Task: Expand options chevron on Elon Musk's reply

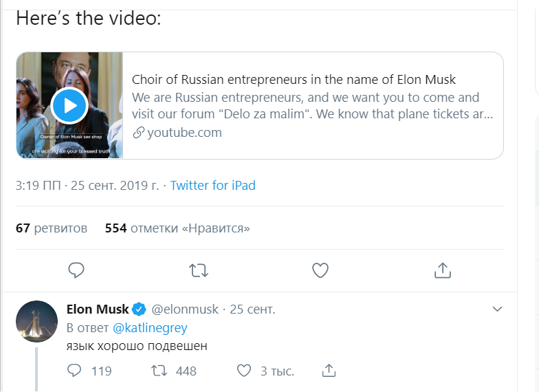Action: pyautogui.click(x=498, y=309)
